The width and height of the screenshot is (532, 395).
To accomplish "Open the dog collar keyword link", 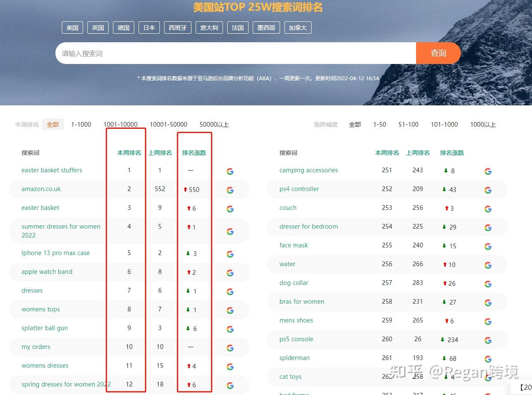I will tap(294, 283).
